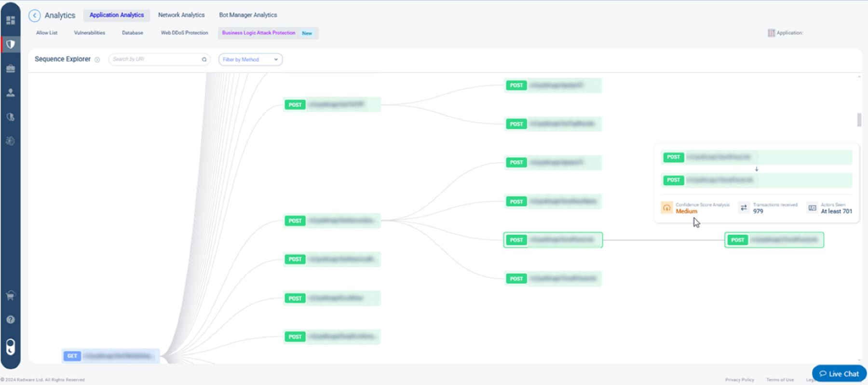Click the Application: label at top right

[789, 33]
